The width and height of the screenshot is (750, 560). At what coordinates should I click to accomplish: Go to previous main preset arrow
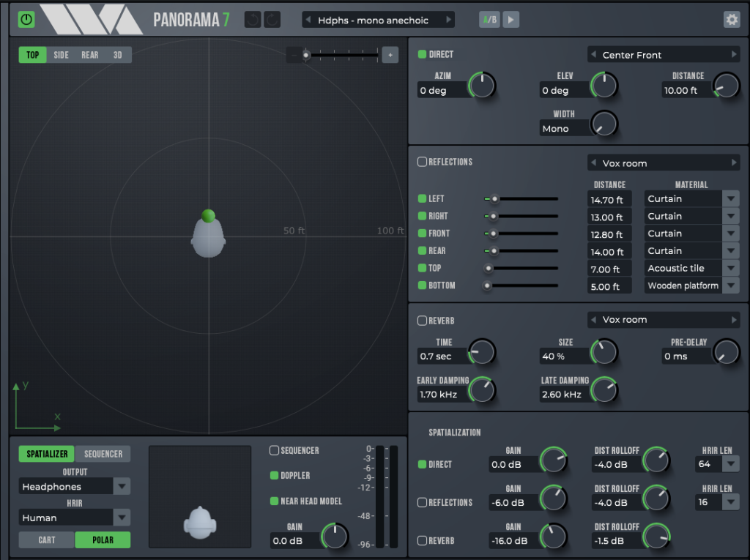(308, 20)
